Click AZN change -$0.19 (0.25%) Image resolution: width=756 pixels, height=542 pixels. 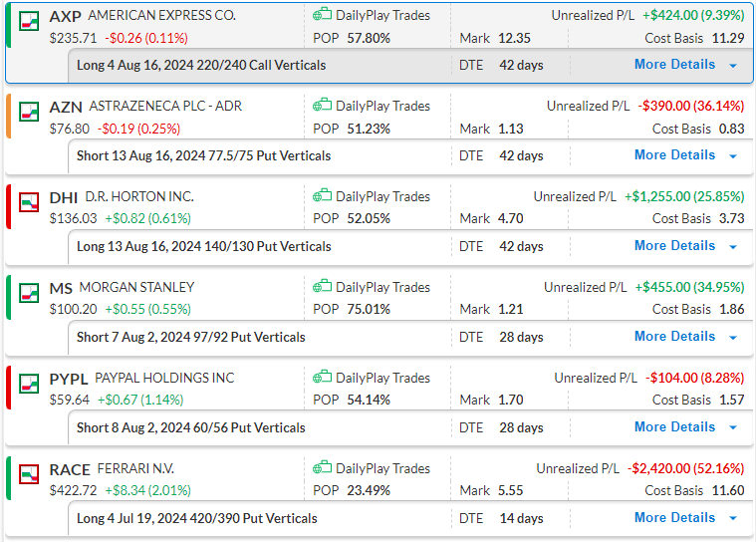click(138, 129)
